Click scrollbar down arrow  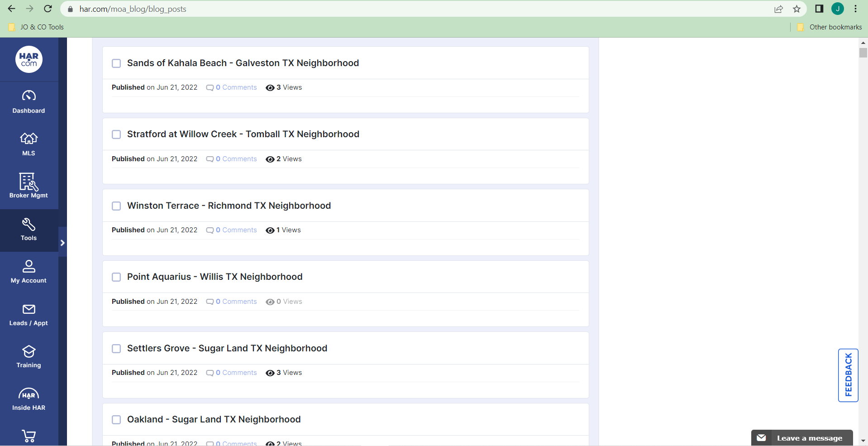click(863, 441)
